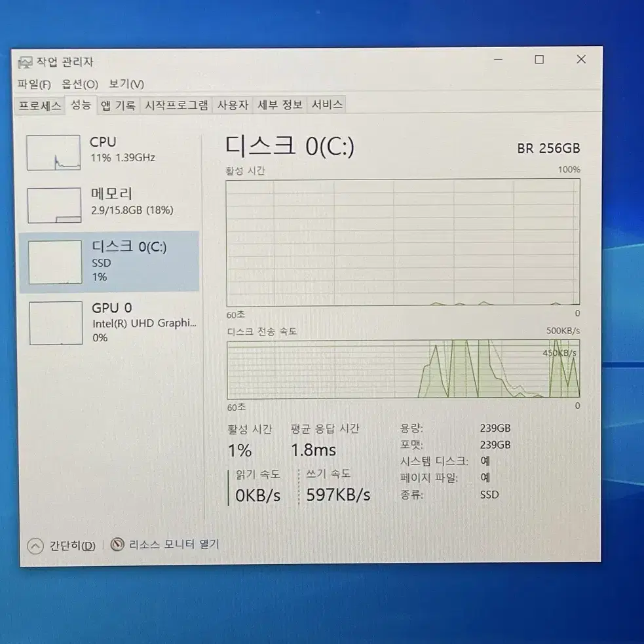Switch to the 서비스 tab
The height and width of the screenshot is (644, 644).
point(327,104)
